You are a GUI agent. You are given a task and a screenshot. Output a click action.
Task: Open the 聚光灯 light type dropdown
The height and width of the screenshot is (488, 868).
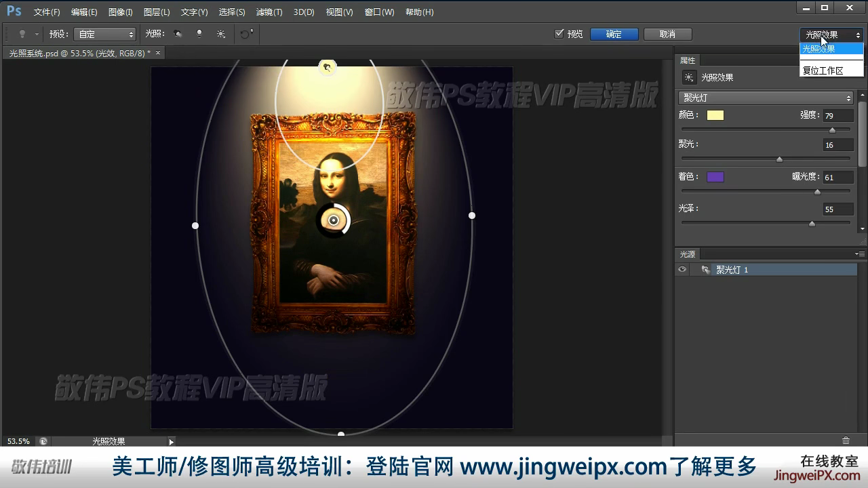point(766,98)
